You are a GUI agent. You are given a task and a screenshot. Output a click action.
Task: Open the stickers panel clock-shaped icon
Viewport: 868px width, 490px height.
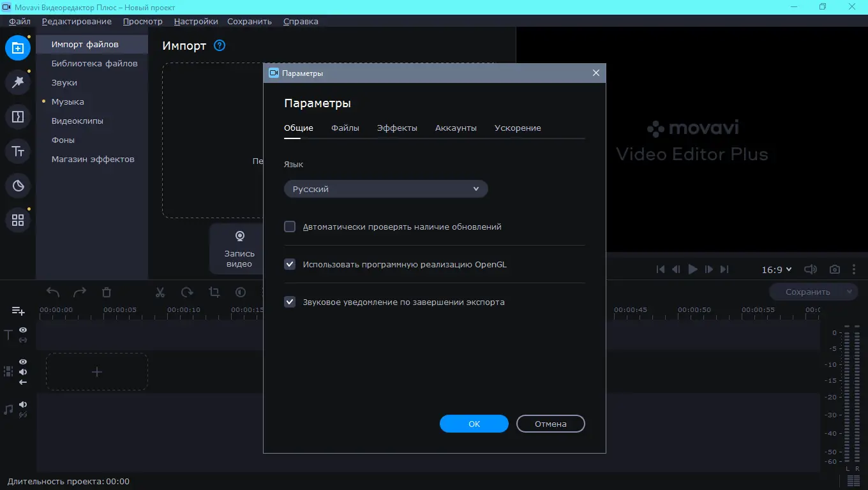[x=18, y=186]
